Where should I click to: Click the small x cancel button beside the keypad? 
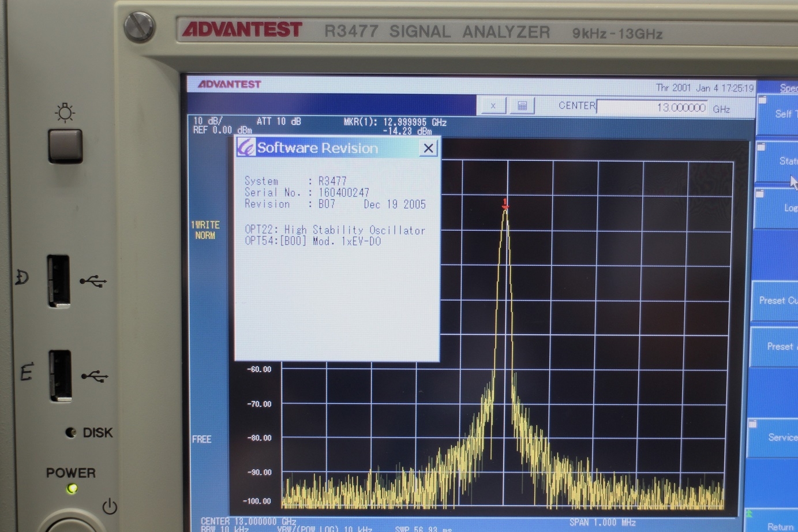coord(493,106)
